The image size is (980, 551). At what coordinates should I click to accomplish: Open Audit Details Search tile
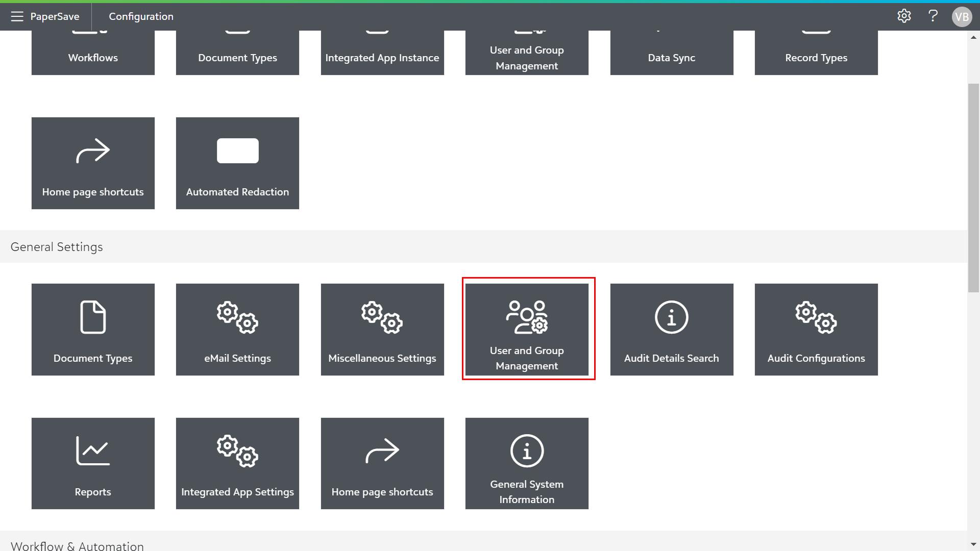(671, 330)
